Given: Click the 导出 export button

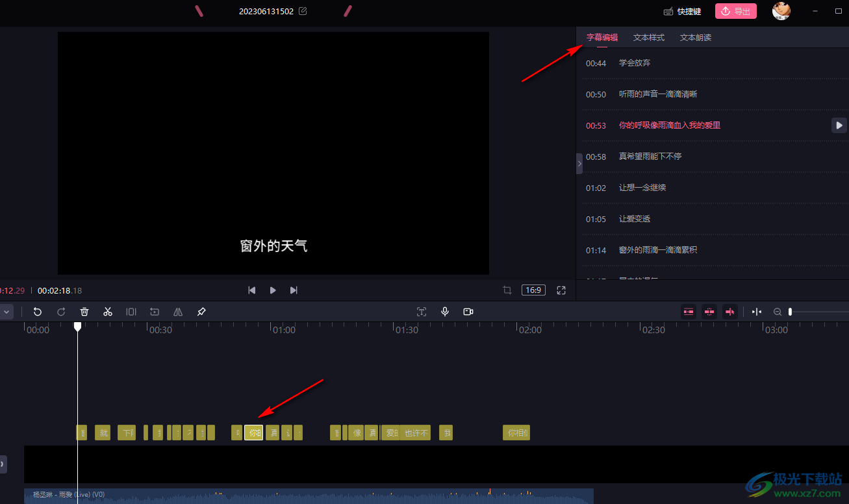Looking at the screenshot, I should [x=736, y=11].
